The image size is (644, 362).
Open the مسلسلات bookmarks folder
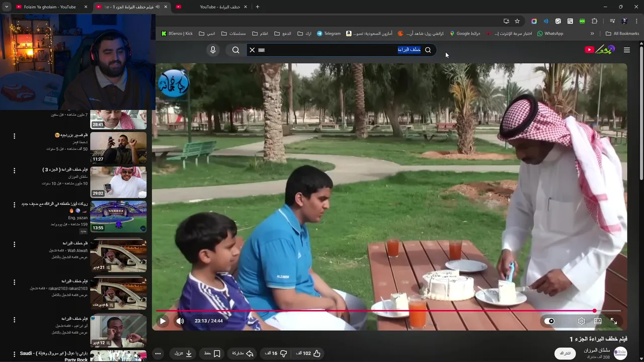click(x=233, y=34)
